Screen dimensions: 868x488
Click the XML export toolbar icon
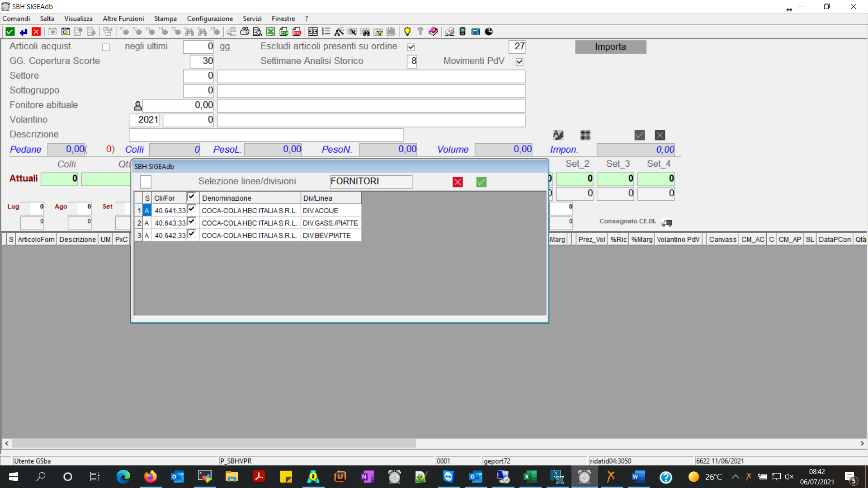point(297,32)
